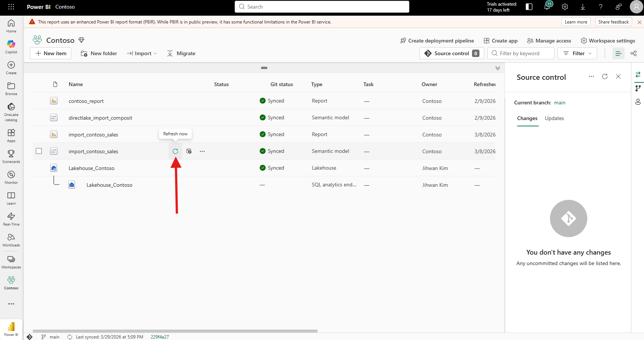Viewport: 644px width, 340px height.
Task: Click the main branch link
Action: pos(560,103)
